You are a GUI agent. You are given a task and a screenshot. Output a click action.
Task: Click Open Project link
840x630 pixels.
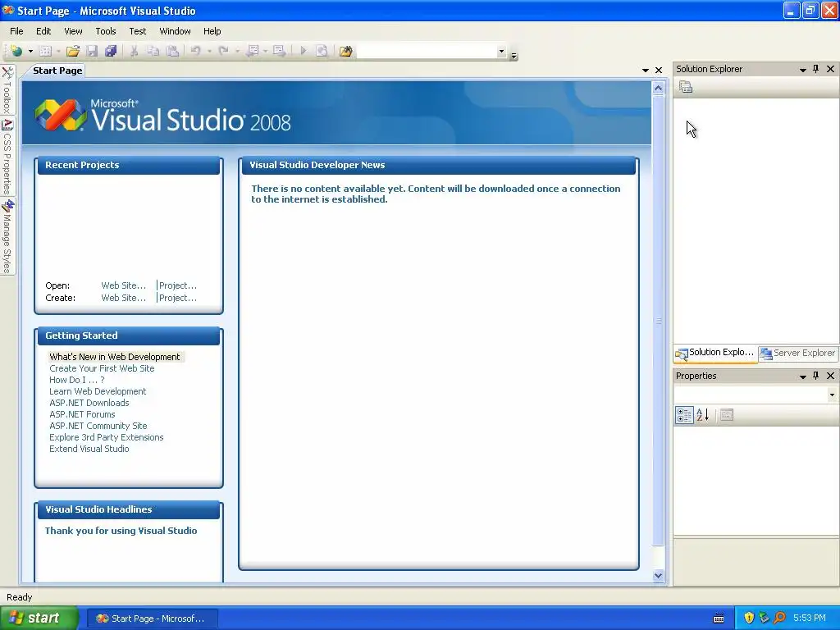click(178, 285)
